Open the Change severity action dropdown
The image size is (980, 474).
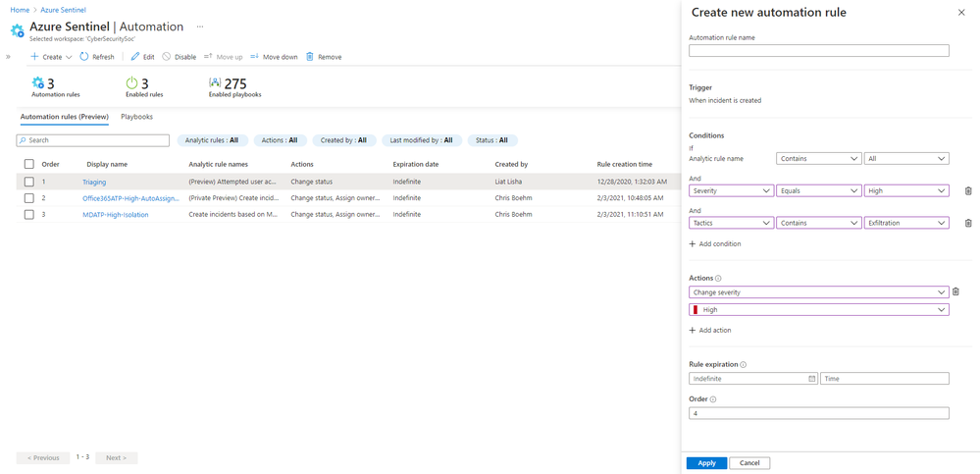click(819, 292)
